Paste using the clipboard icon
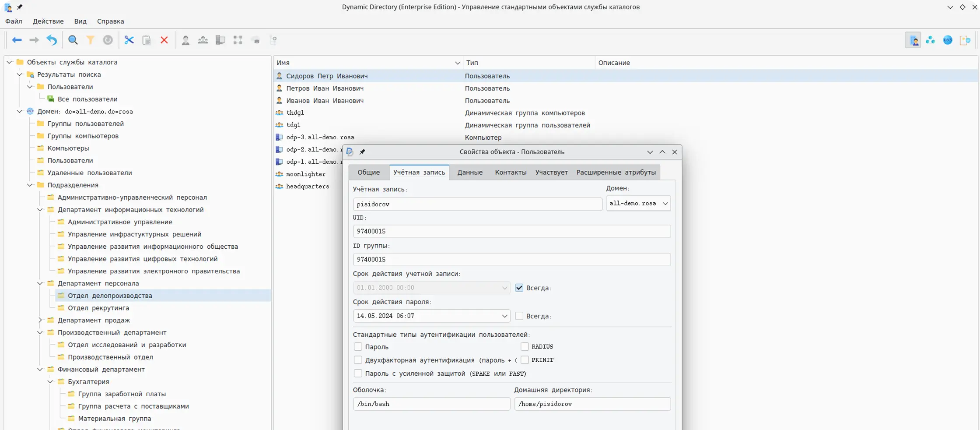 pyautogui.click(x=147, y=40)
